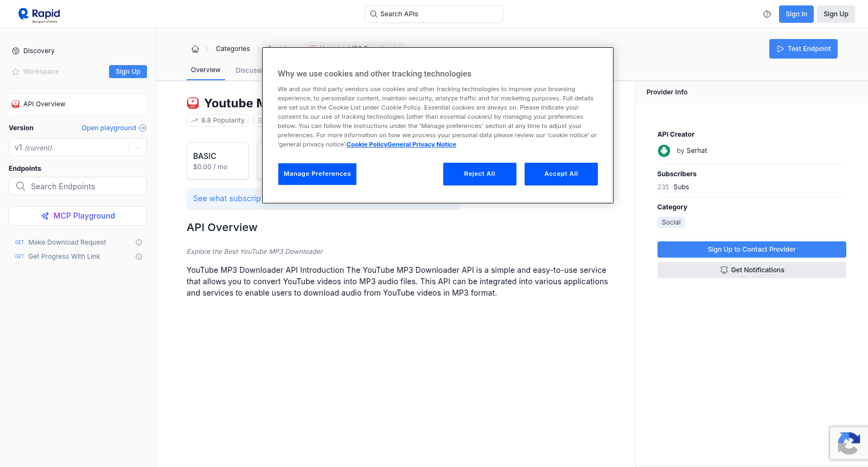The height and width of the screenshot is (467, 868).
Task: Open the Discussions tab
Action: pos(248,71)
